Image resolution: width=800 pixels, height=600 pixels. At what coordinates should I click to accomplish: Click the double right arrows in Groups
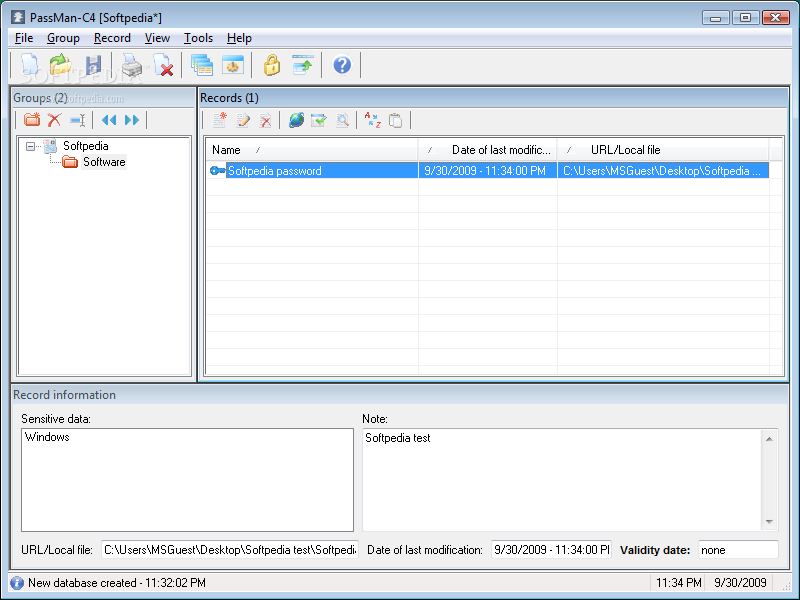[132, 120]
